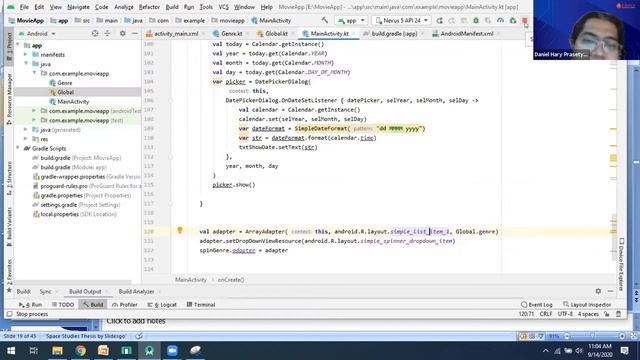Expand the manifests folder
The image size is (640, 360).
26,55
